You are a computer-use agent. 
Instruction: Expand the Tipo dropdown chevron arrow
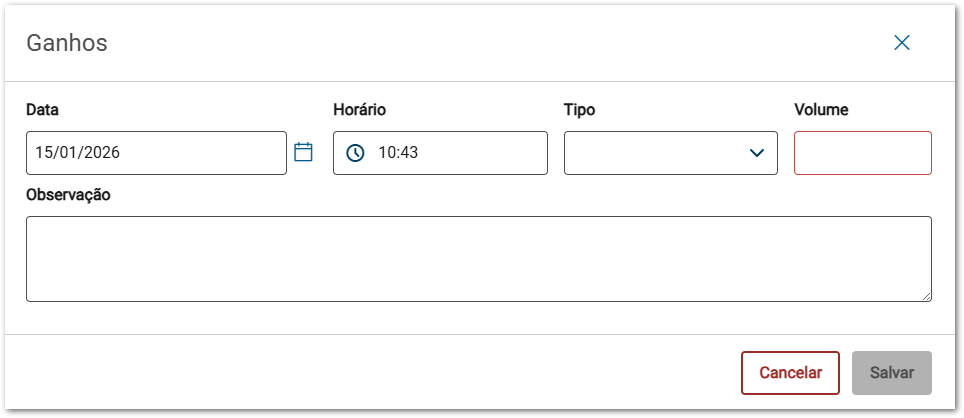[757, 153]
